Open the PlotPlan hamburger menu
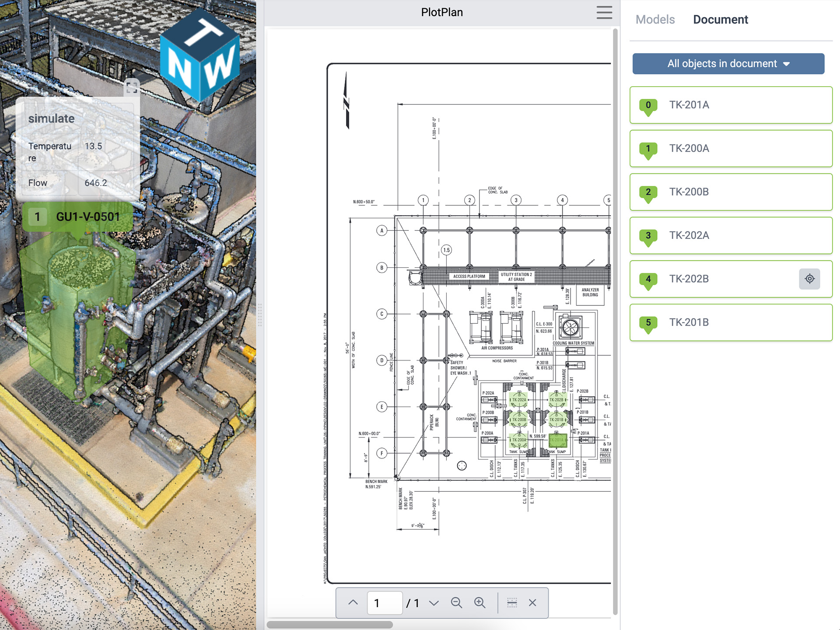The width and height of the screenshot is (840, 630). pyautogui.click(x=604, y=13)
